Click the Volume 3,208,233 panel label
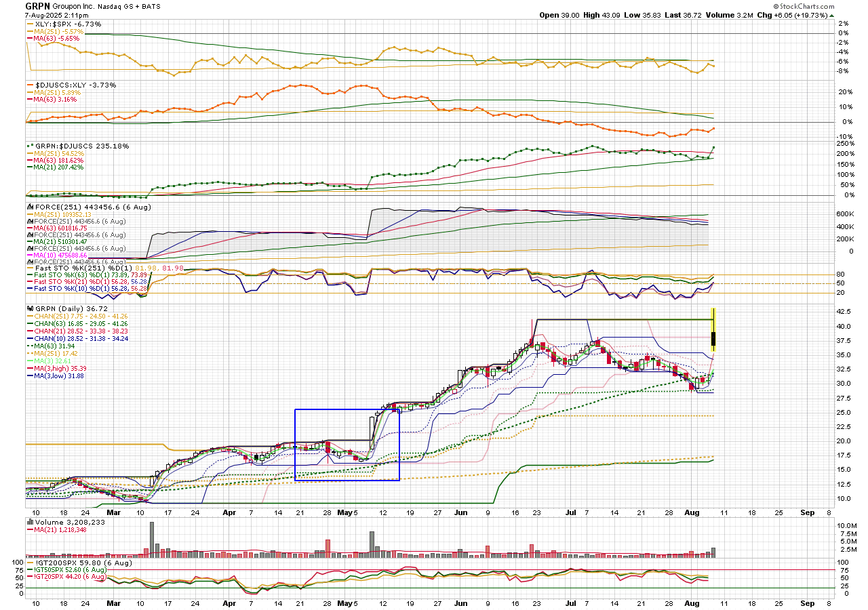868x610 pixels. pyautogui.click(x=69, y=522)
